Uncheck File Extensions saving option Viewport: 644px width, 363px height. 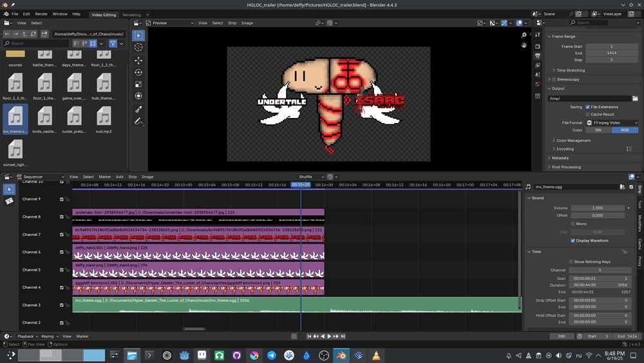click(x=588, y=107)
